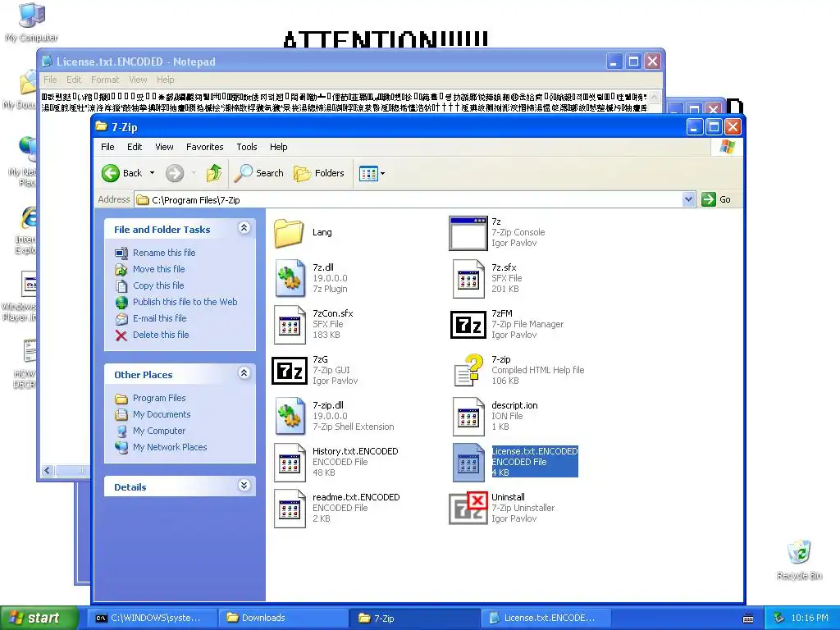Open the Help menu in 7-Zip window

point(279,147)
